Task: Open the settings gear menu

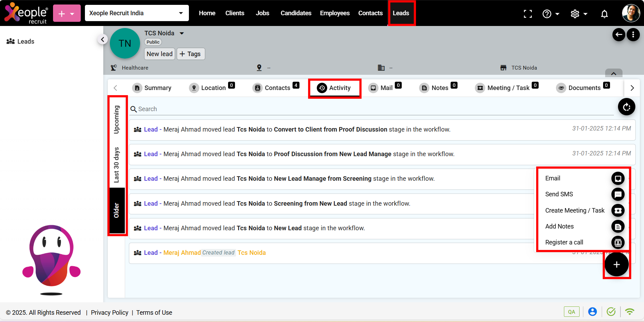Action: (x=579, y=14)
